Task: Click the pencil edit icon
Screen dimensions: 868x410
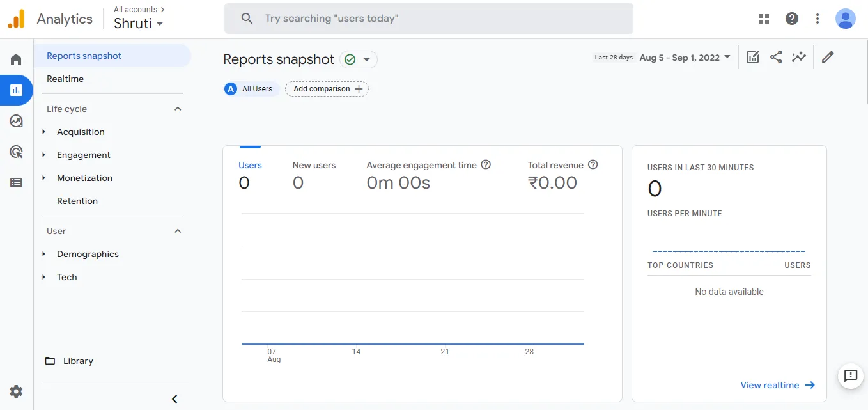Action: point(828,57)
